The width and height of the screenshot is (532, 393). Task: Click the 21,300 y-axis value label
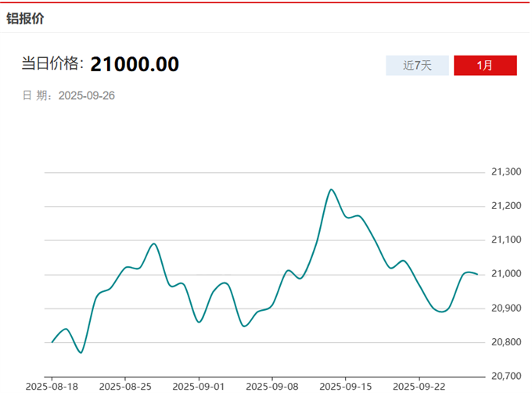[505, 172]
